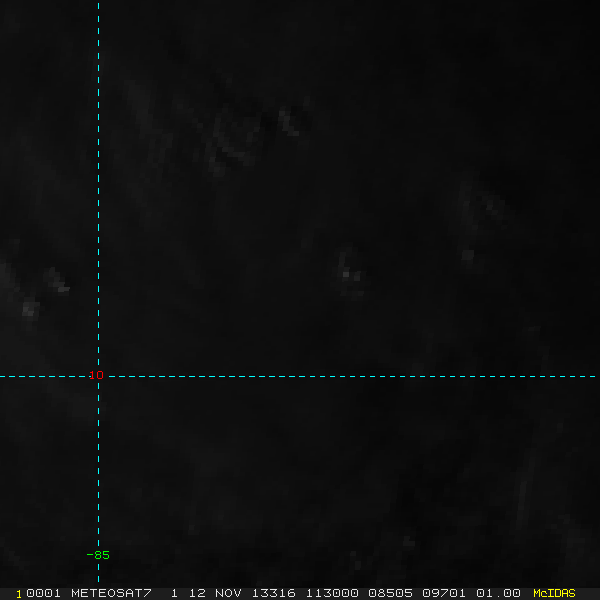Screen dimensions: 600x600
Task: Click the band number 1 before the date
Action: tap(174, 593)
